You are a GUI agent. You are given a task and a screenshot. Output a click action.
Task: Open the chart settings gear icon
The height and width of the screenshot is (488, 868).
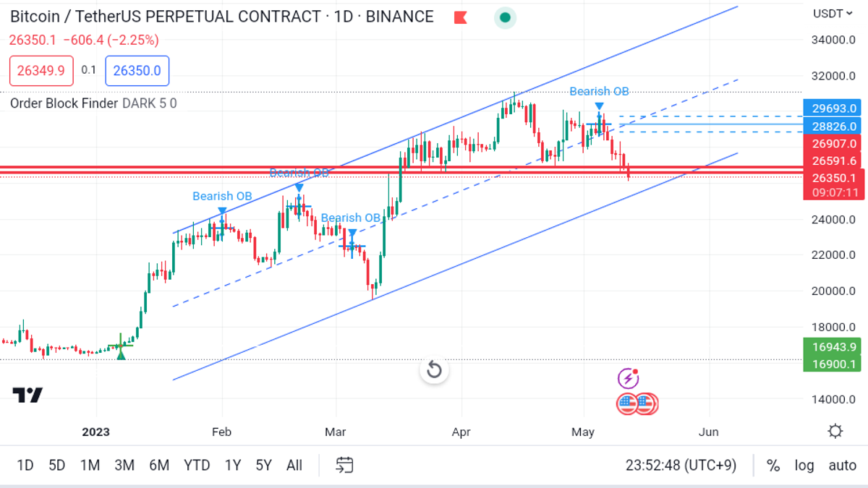coord(835,432)
